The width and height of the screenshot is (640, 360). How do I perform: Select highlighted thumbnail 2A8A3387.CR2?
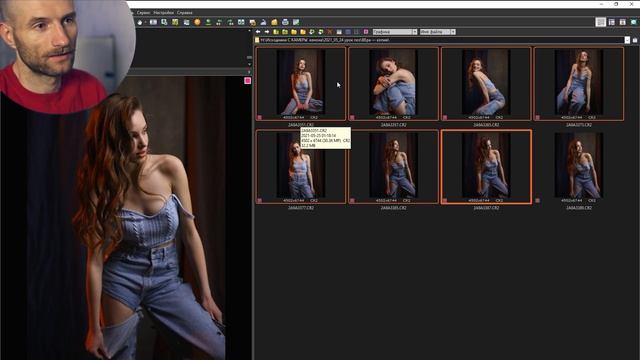click(486, 167)
